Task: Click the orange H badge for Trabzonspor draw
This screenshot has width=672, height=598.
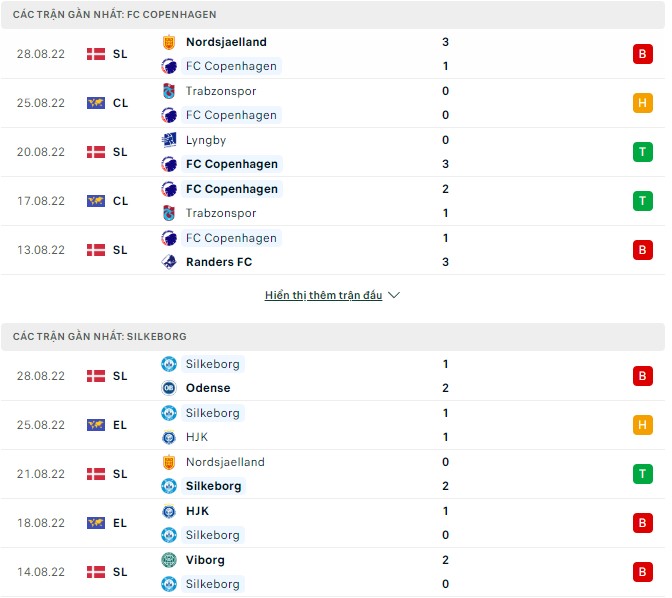Action: pyautogui.click(x=641, y=103)
